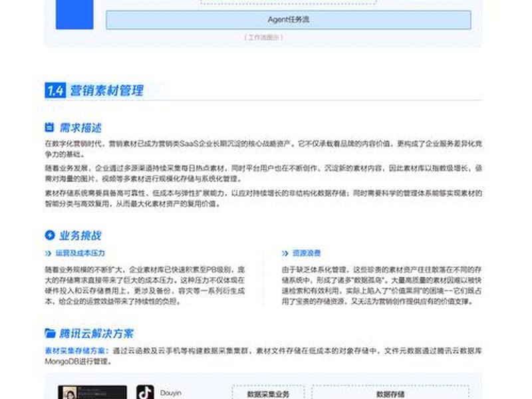Select the 营销素材管理 section heading

coord(106,90)
